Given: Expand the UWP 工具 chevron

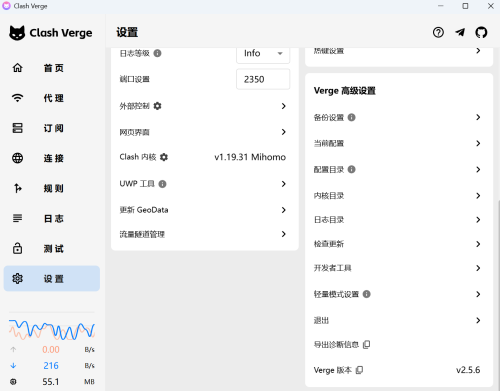Looking at the screenshot, I should 283,184.
